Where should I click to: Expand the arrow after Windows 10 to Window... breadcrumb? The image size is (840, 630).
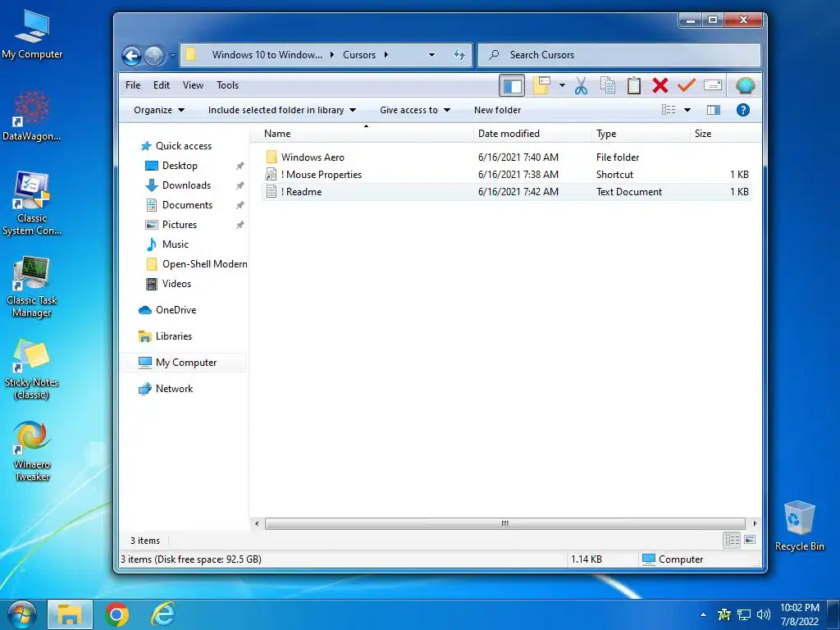coord(332,55)
